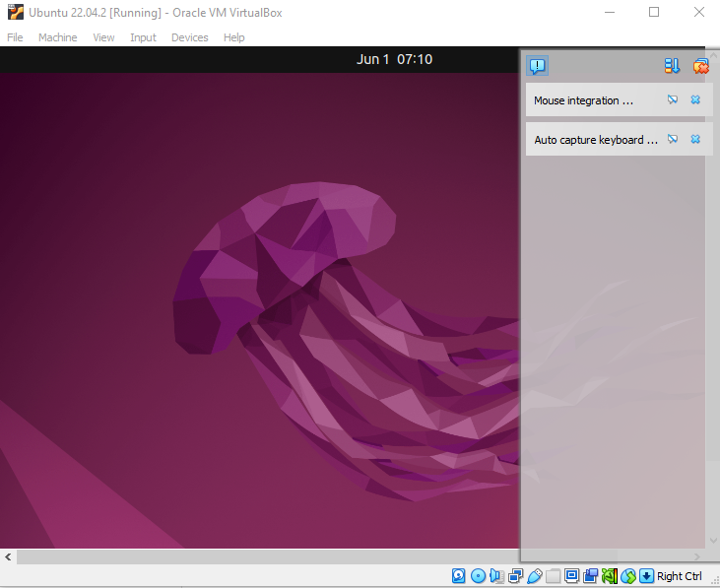Delete all notifications with red X icon
The image size is (720, 588).
point(700,66)
